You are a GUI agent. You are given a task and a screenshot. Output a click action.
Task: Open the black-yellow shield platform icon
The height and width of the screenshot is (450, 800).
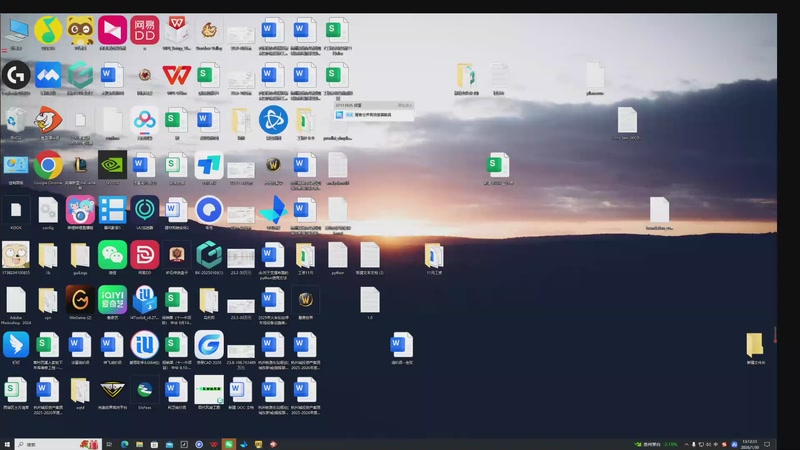tap(112, 392)
